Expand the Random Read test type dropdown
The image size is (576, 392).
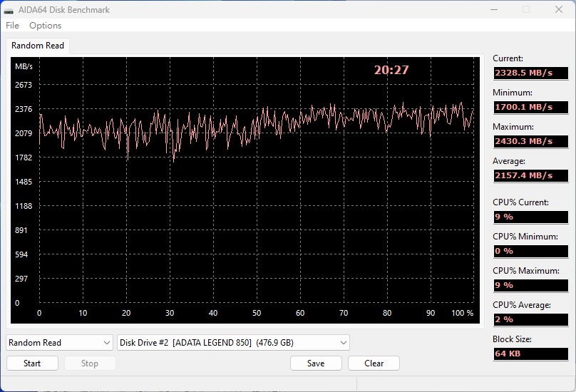[x=60, y=343]
